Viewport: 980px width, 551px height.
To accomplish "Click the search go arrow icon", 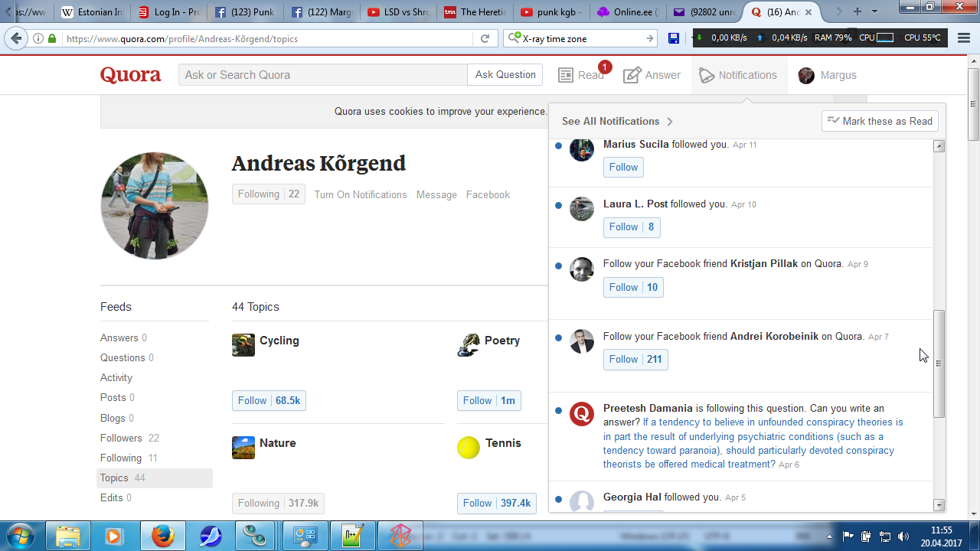I will click(x=650, y=38).
